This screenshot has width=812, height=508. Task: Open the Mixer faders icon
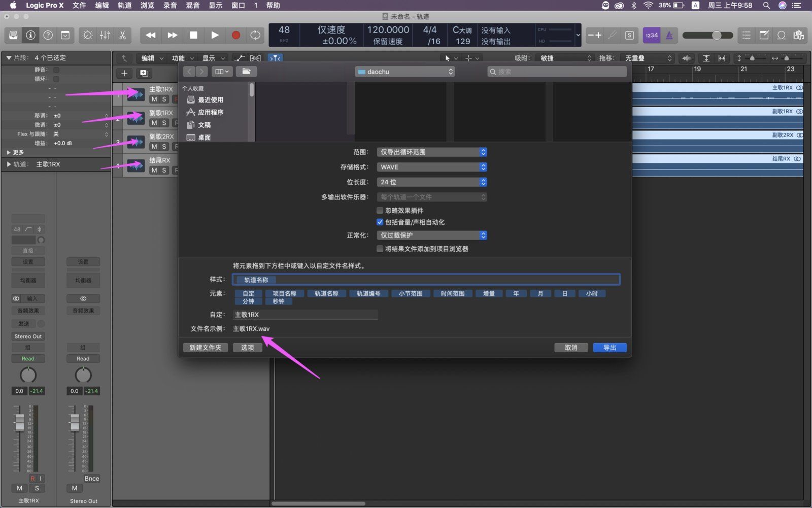[105, 35]
